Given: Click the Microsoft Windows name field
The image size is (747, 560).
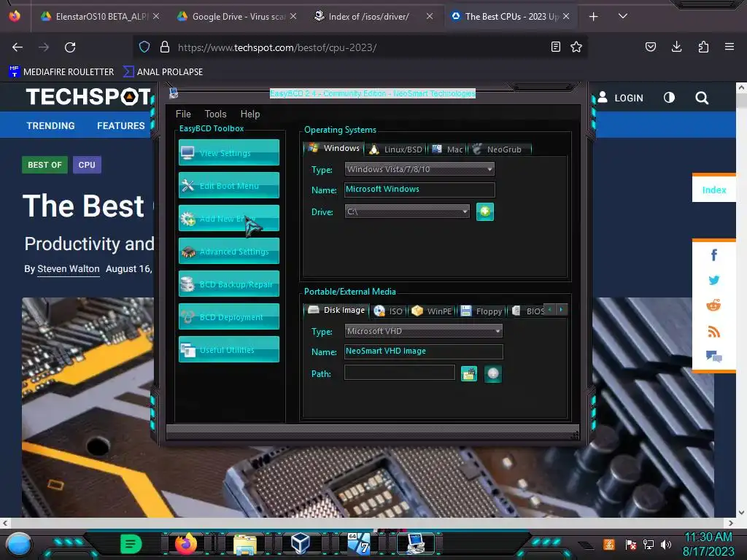Looking at the screenshot, I should tap(419, 190).
